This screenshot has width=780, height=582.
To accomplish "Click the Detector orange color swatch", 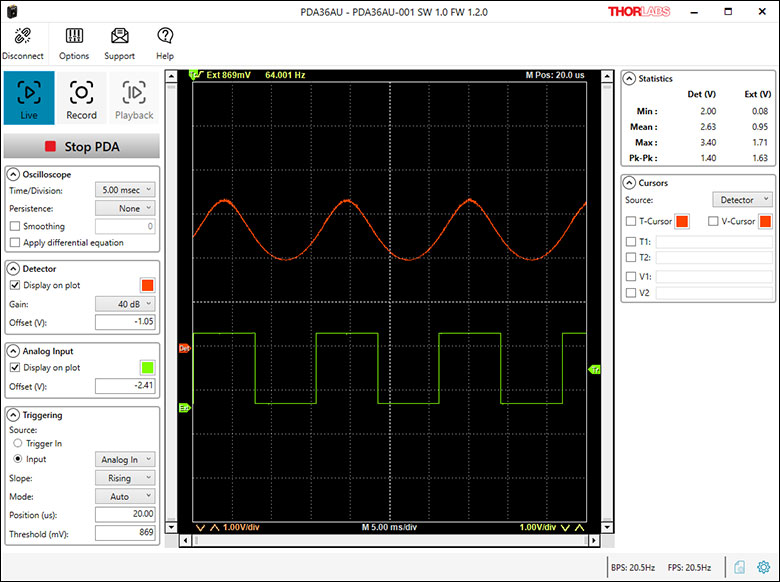I will tap(146, 285).
